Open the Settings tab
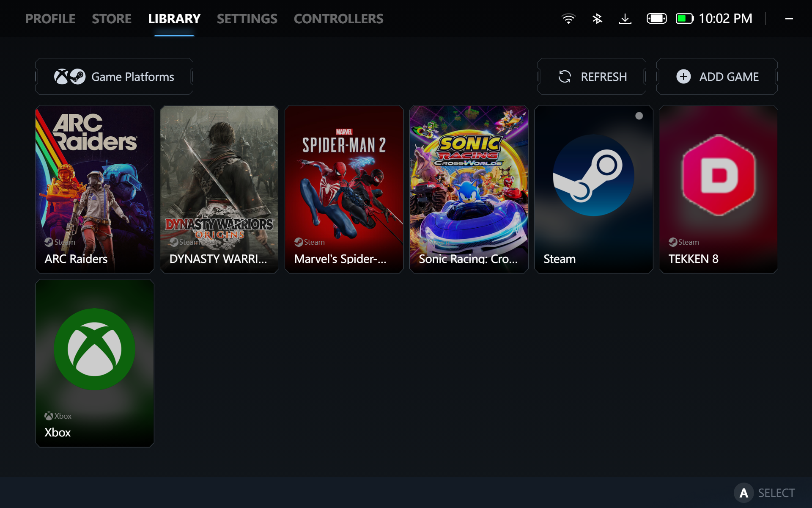 [x=247, y=19]
